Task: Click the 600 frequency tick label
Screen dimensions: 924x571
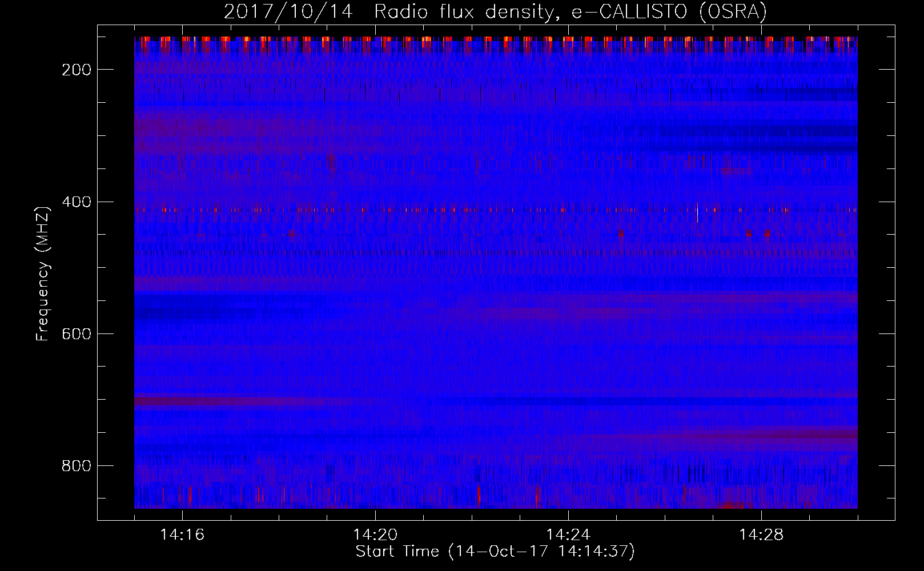Action: [76, 334]
